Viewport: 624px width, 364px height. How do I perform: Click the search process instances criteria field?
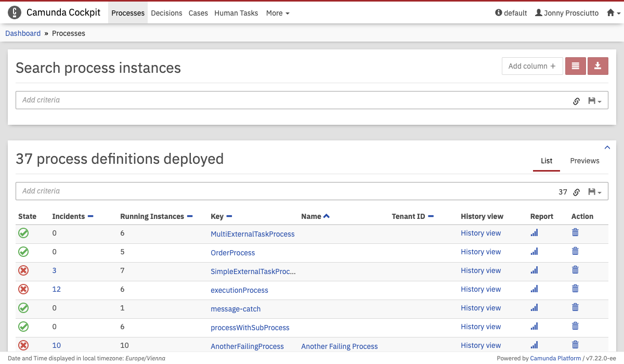[x=291, y=100]
